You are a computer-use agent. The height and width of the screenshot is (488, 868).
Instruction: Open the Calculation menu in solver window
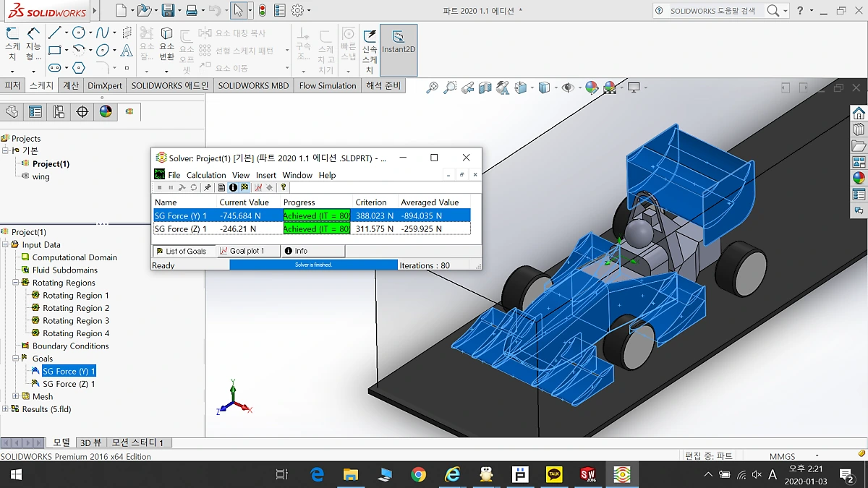(206, 175)
